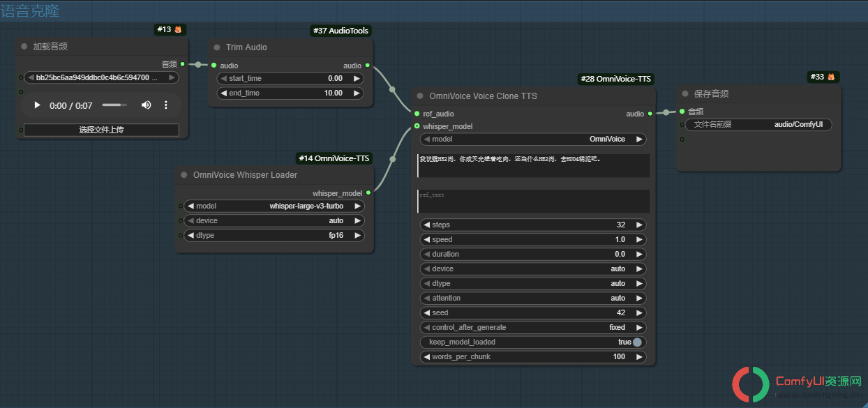The height and width of the screenshot is (408, 868).
Task: Click the 选择文件上传 upload button
Action: 101,130
